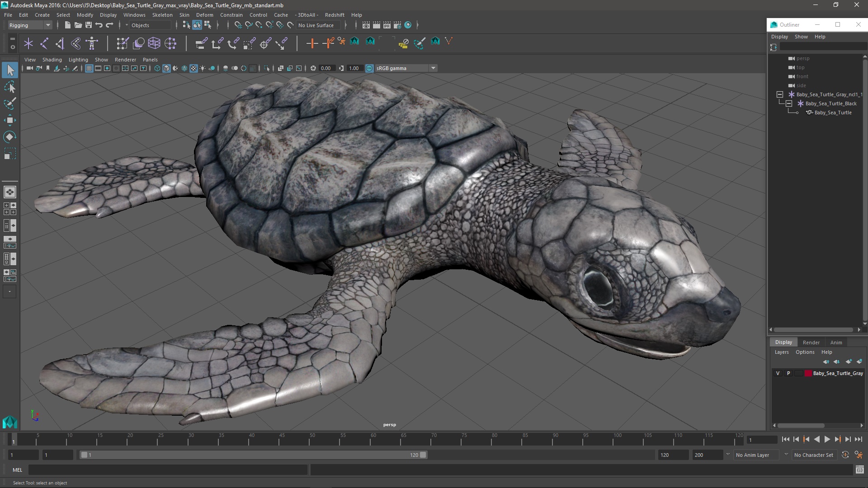Open the Render View clapboard icon
Image resolution: width=868 pixels, height=488 pixels.
click(366, 25)
